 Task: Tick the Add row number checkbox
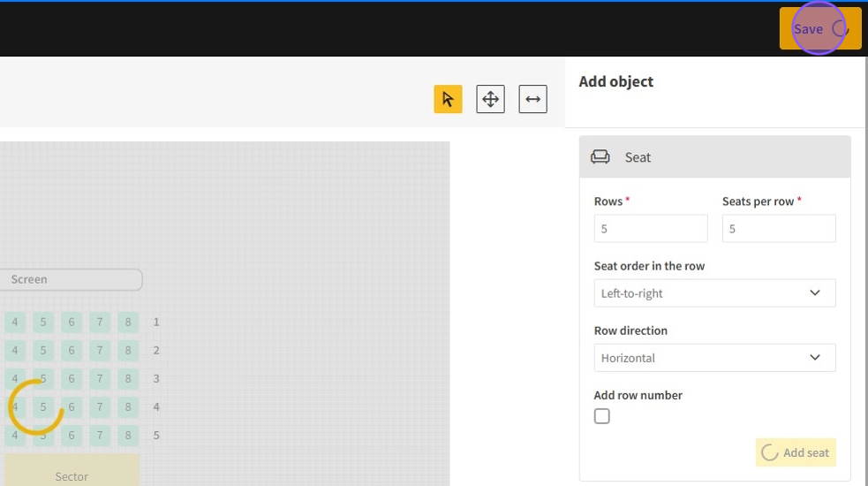pos(602,416)
